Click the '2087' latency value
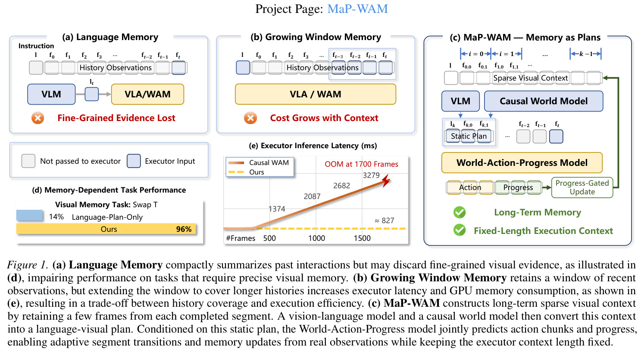 (x=312, y=196)
